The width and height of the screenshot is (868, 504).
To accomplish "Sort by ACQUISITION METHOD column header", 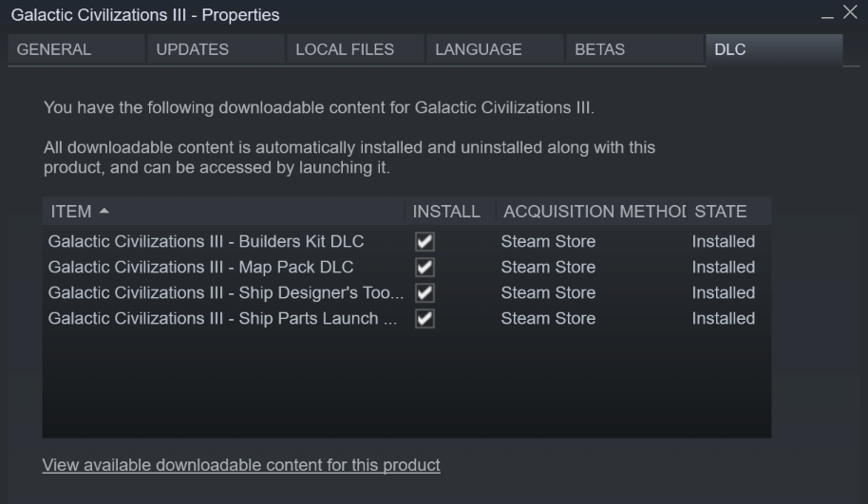I will point(593,212).
